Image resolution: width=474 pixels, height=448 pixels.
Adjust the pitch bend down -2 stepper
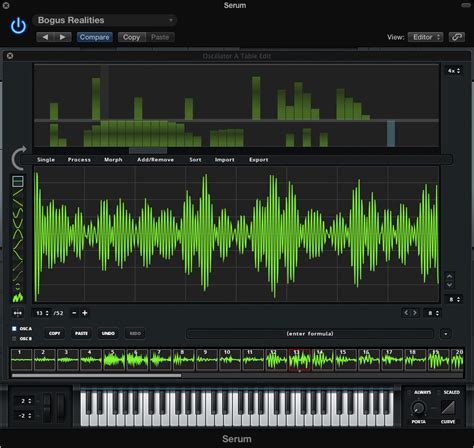point(25,416)
